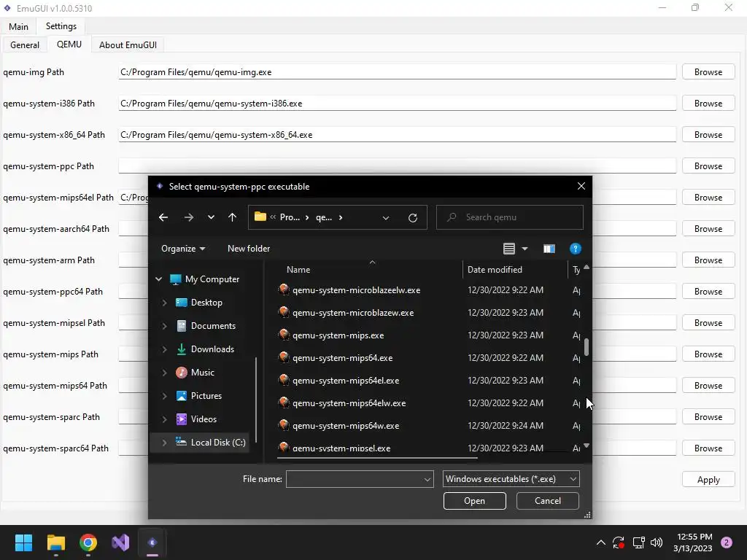Click Open in the file dialog
Image resolution: width=747 pixels, height=560 pixels.
pyautogui.click(x=474, y=501)
